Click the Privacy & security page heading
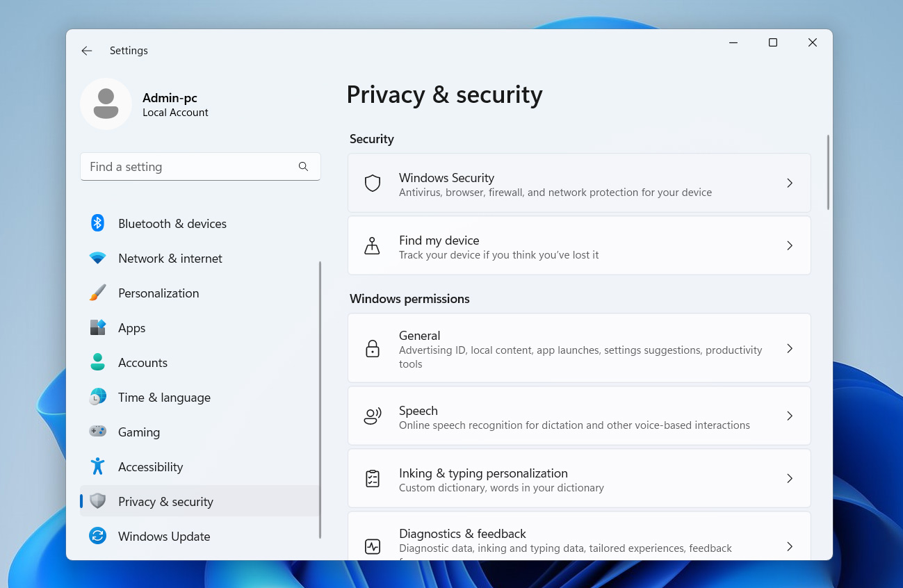This screenshot has width=903, height=588. (444, 95)
